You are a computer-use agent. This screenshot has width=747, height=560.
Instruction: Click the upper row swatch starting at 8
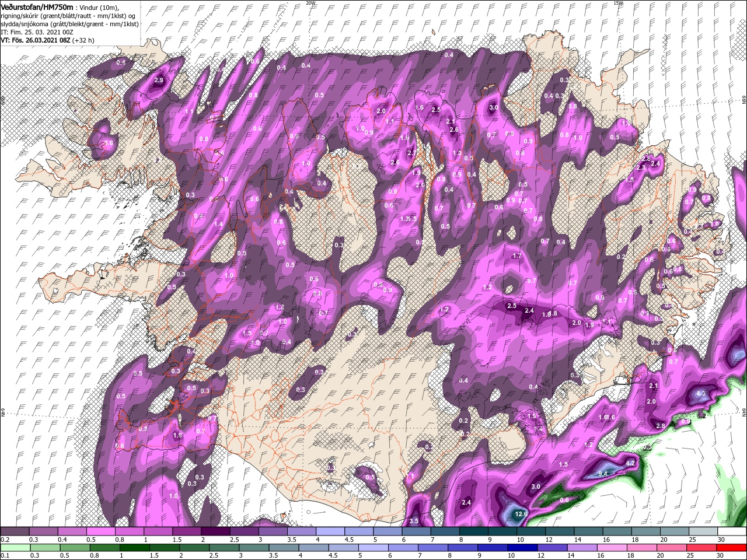click(473, 531)
